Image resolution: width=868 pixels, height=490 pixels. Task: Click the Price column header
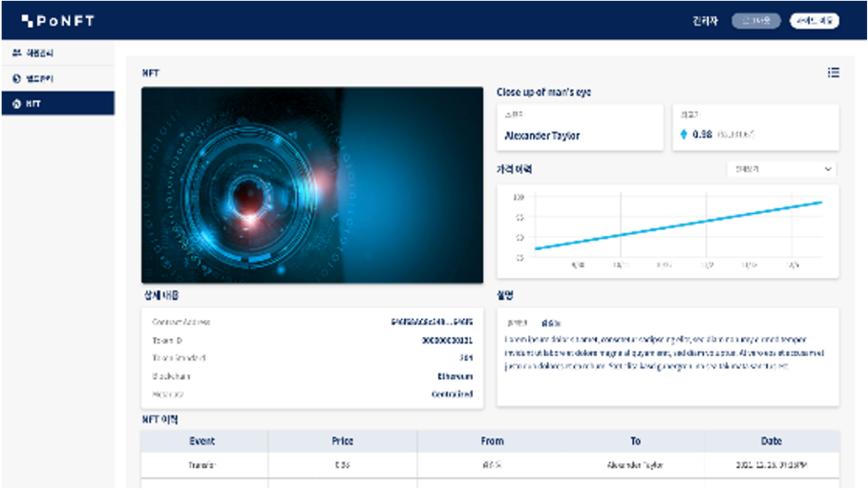(343, 441)
